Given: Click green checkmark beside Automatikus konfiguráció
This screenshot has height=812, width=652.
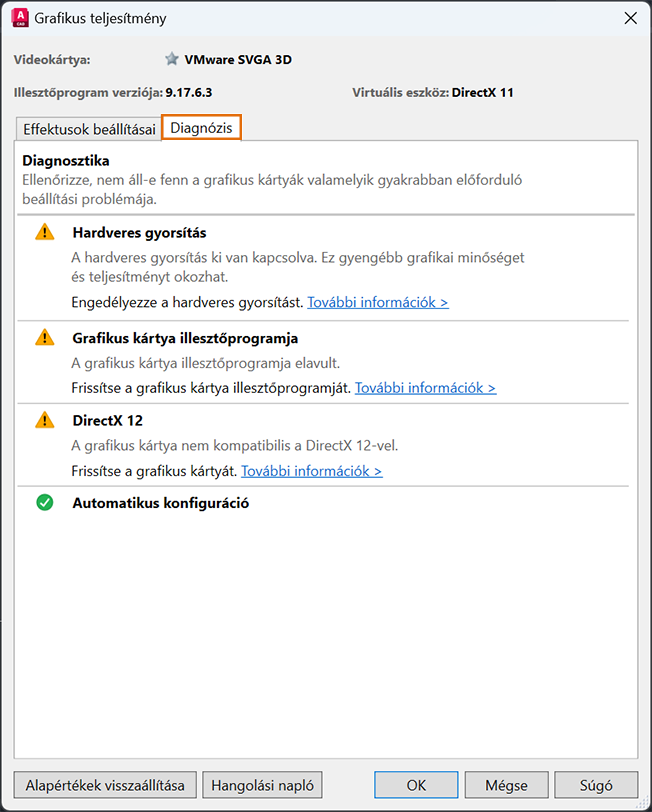Looking at the screenshot, I should 45,502.
